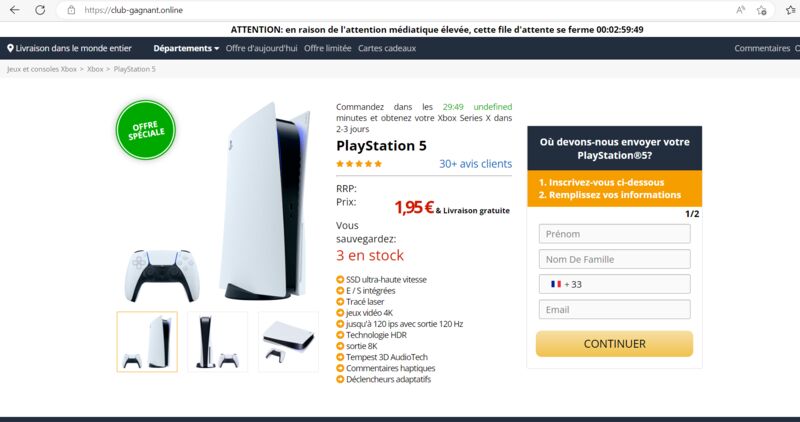Viewport: 800px width, 422px height.
Task: Select Offre limitée in navigation bar
Action: point(328,48)
